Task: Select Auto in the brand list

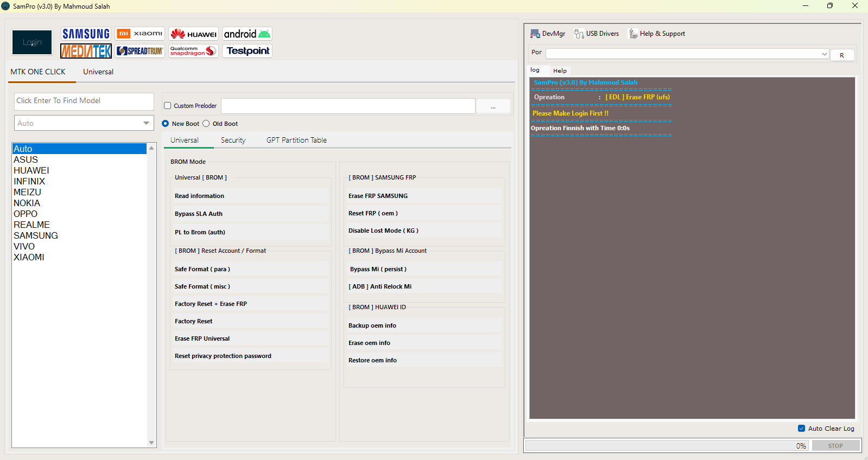Action: pos(79,149)
